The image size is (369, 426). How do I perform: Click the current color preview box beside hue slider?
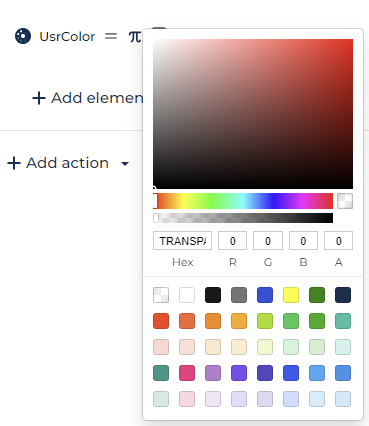click(345, 201)
